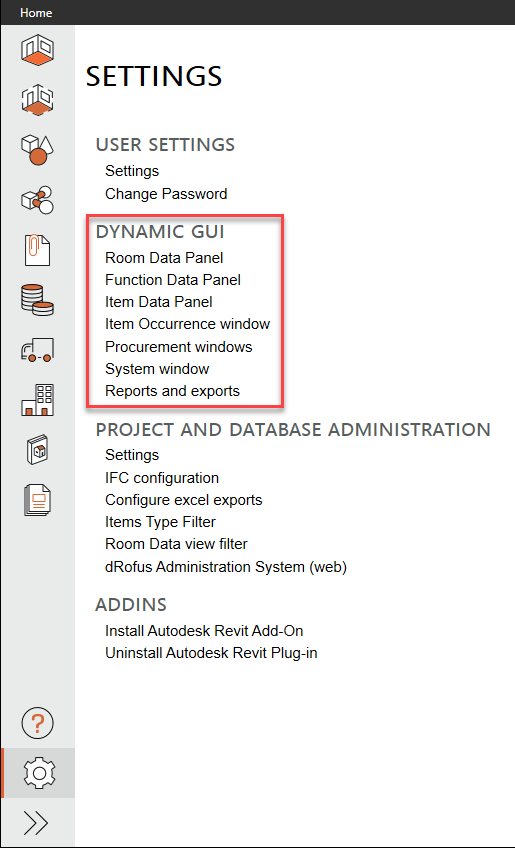The width and height of the screenshot is (515, 848).
Task: Open Change Password under User Settings
Action: 166,194
